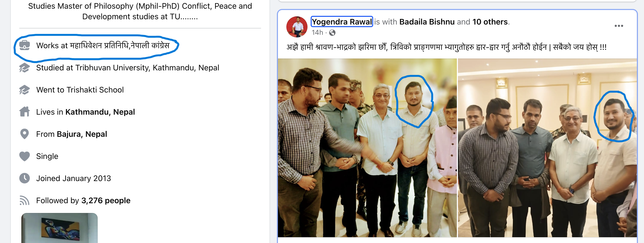Viewport: 644px width, 243px height.
Task: Show the 10 others tagged
Action: (x=490, y=22)
